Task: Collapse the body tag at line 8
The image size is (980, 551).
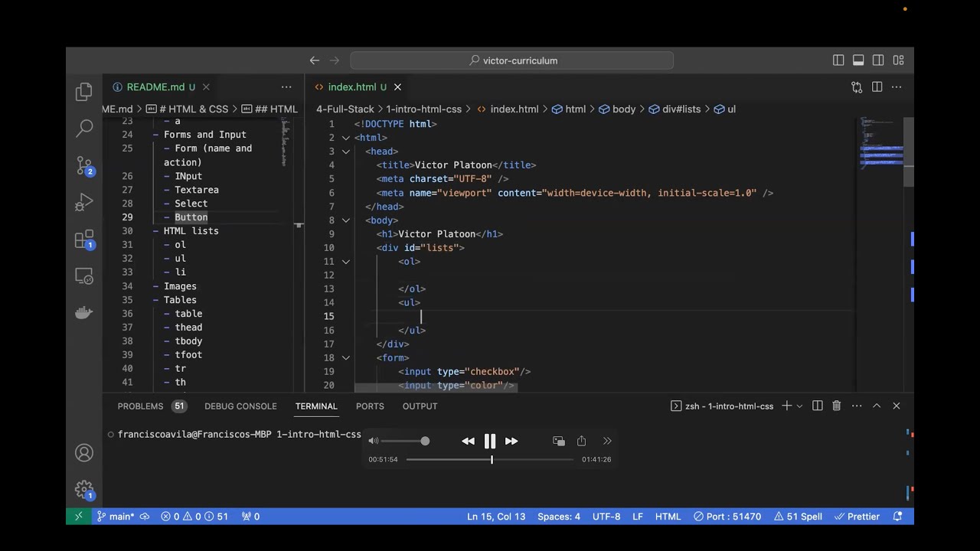Action: click(346, 220)
